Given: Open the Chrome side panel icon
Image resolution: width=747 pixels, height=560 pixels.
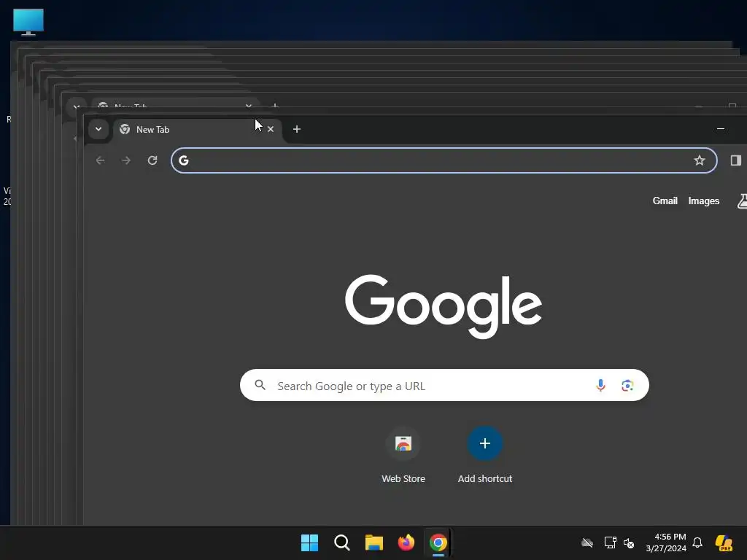Looking at the screenshot, I should (736, 160).
